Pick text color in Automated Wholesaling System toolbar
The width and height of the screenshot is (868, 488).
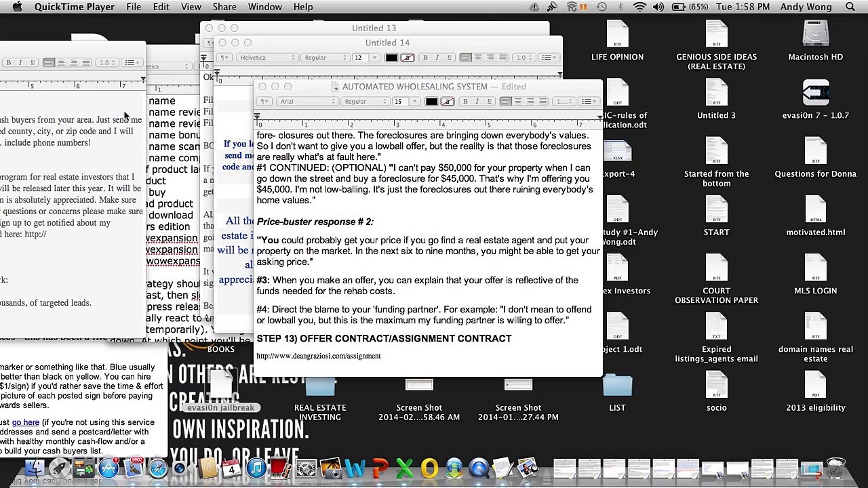coord(431,102)
